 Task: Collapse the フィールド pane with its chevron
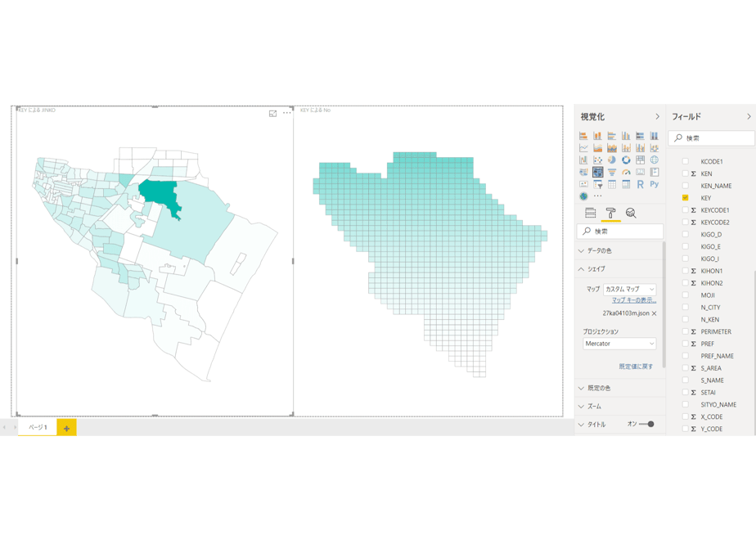click(x=749, y=117)
